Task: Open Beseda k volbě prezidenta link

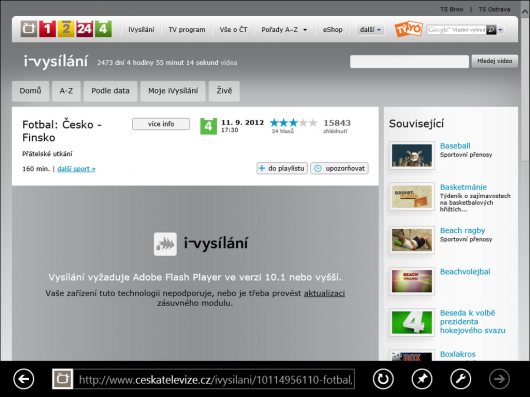Action: [x=473, y=322]
